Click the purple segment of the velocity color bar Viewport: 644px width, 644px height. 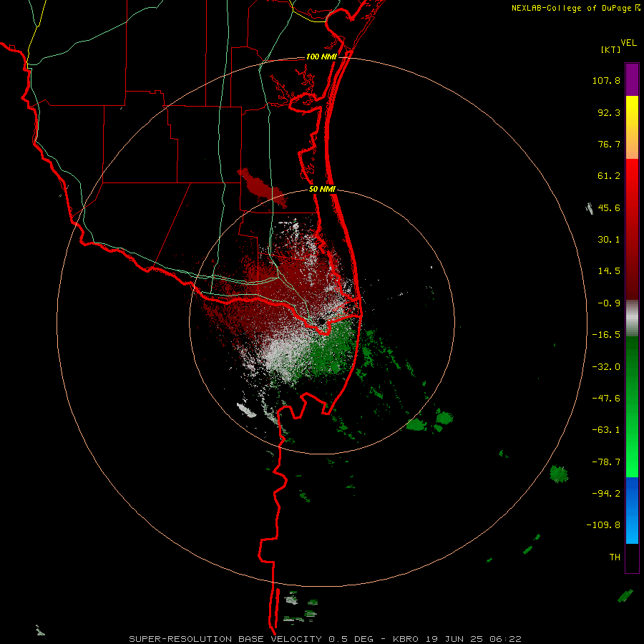click(x=632, y=79)
